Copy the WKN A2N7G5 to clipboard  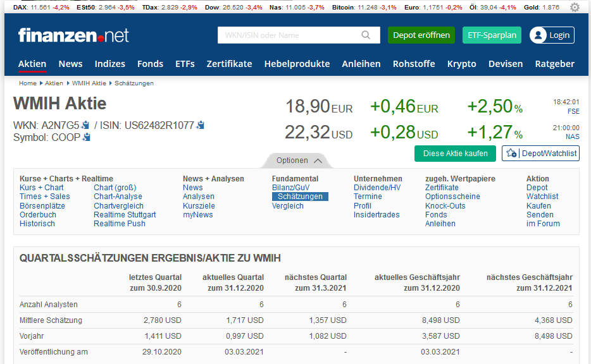85,125
